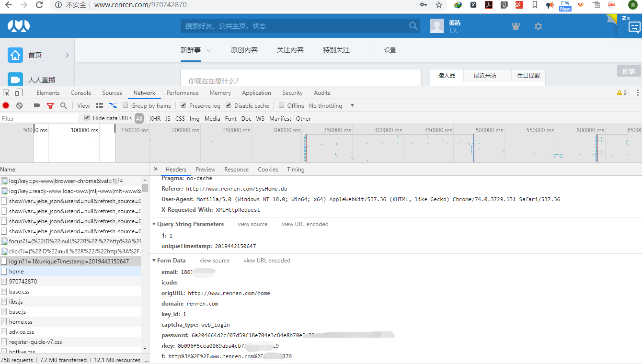Open the DevTools three-dot menu

pyautogui.click(x=637, y=93)
